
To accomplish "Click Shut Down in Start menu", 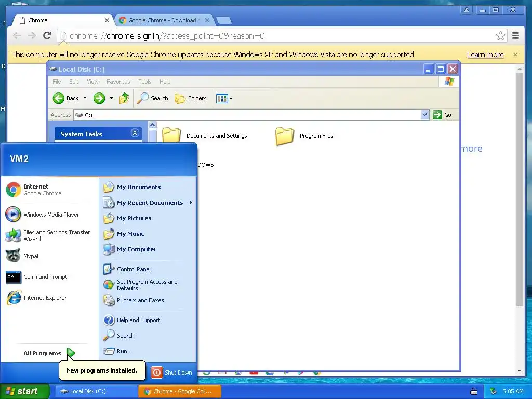I will (x=171, y=372).
